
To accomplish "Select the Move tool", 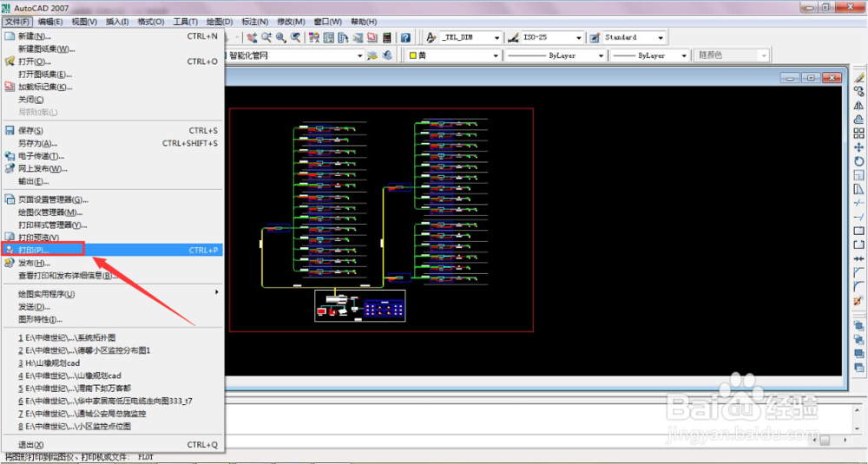I will [858, 147].
